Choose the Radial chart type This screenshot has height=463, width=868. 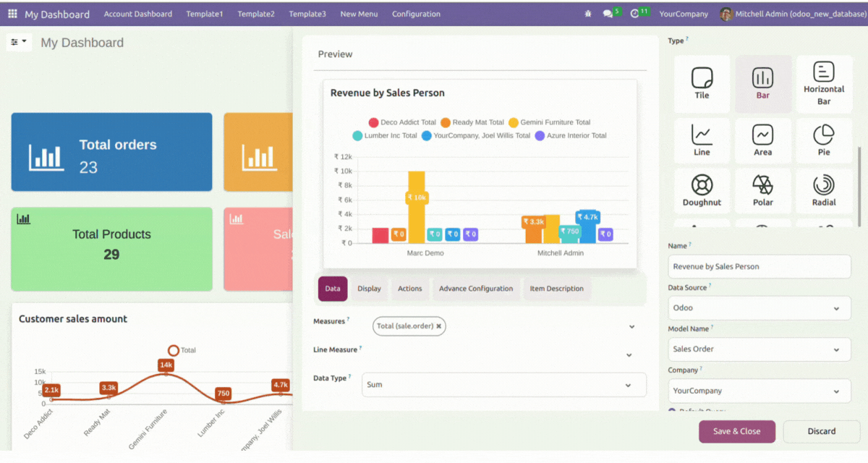pyautogui.click(x=824, y=191)
